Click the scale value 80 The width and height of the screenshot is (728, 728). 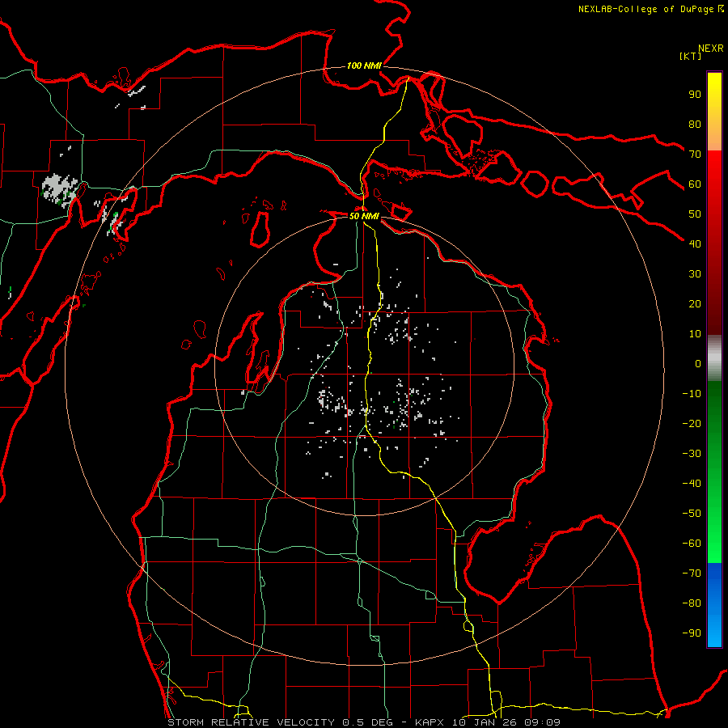[695, 124]
